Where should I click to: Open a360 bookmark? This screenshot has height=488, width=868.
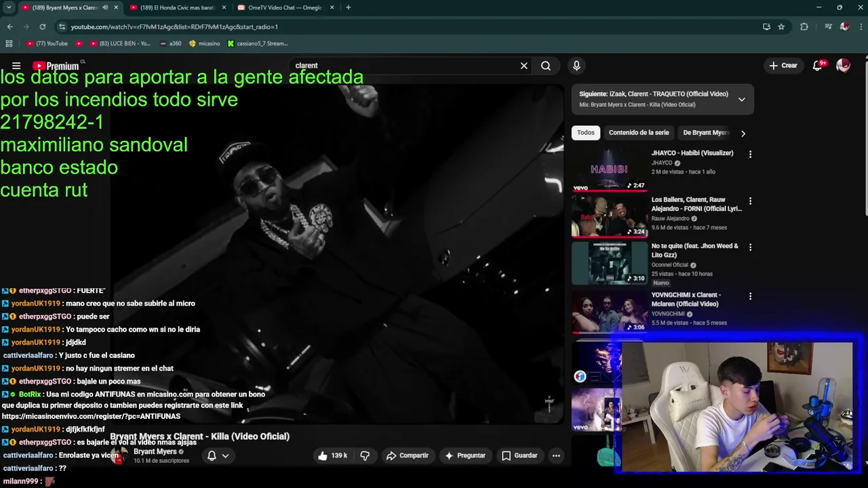[x=171, y=43]
